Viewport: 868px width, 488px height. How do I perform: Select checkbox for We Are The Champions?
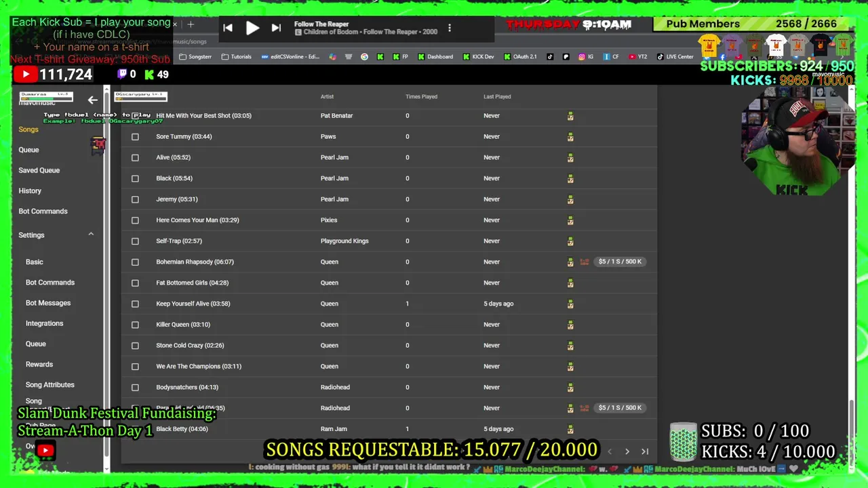pyautogui.click(x=135, y=367)
